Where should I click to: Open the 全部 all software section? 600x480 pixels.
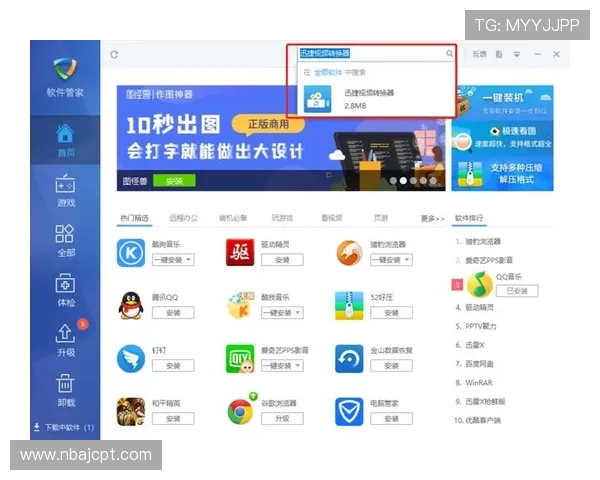pyautogui.click(x=65, y=233)
